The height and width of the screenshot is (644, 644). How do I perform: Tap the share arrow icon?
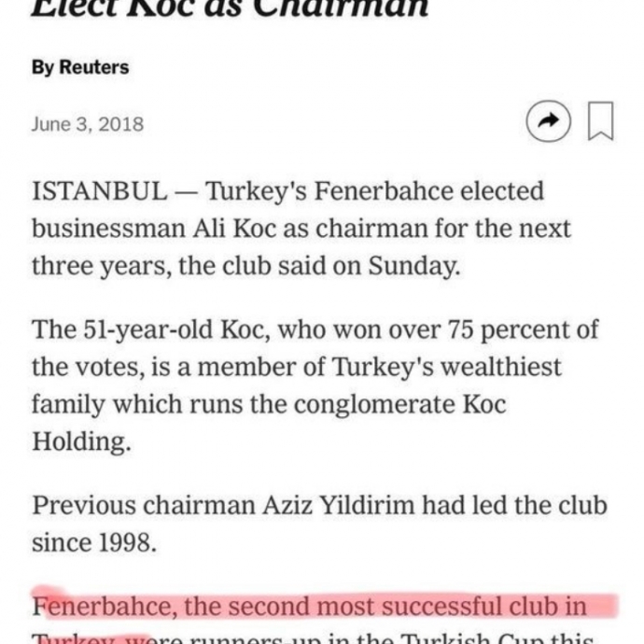coord(548,121)
